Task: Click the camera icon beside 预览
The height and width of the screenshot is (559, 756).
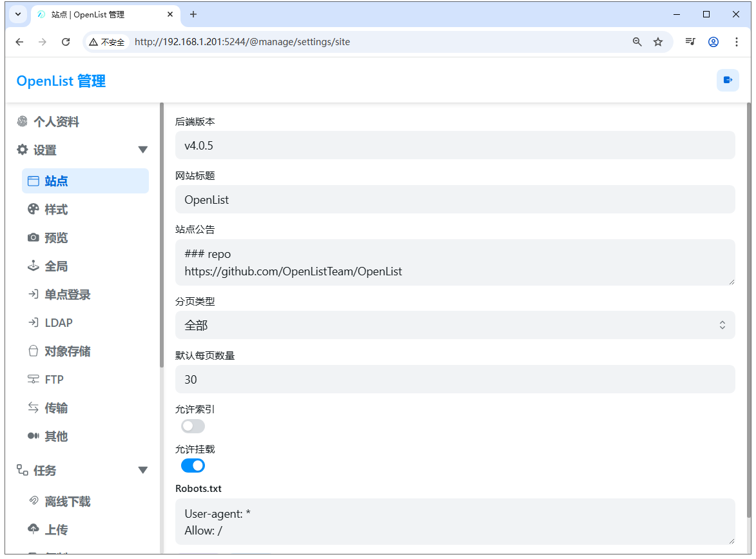Action: tap(33, 237)
